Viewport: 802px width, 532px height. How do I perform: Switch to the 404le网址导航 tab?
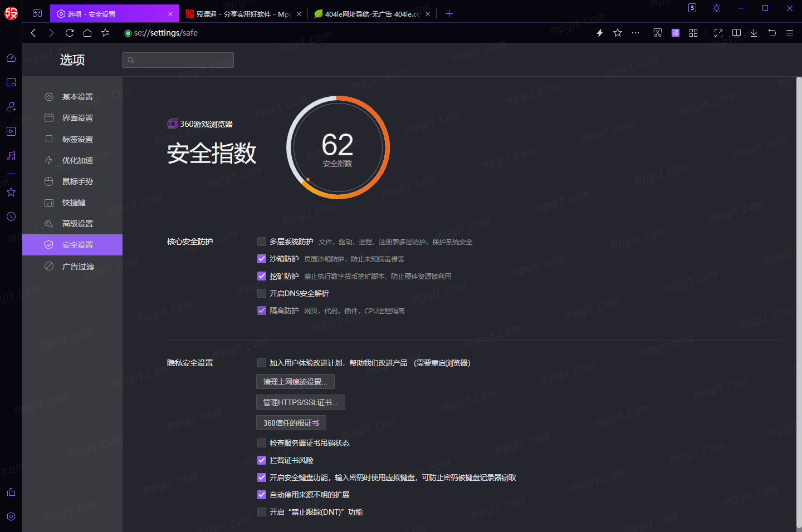pos(372,14)
